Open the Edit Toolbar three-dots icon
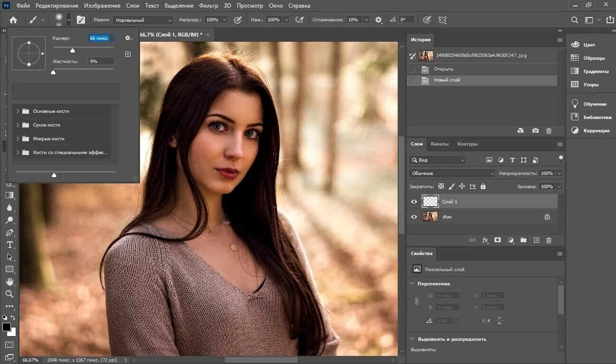 (9, 306)
